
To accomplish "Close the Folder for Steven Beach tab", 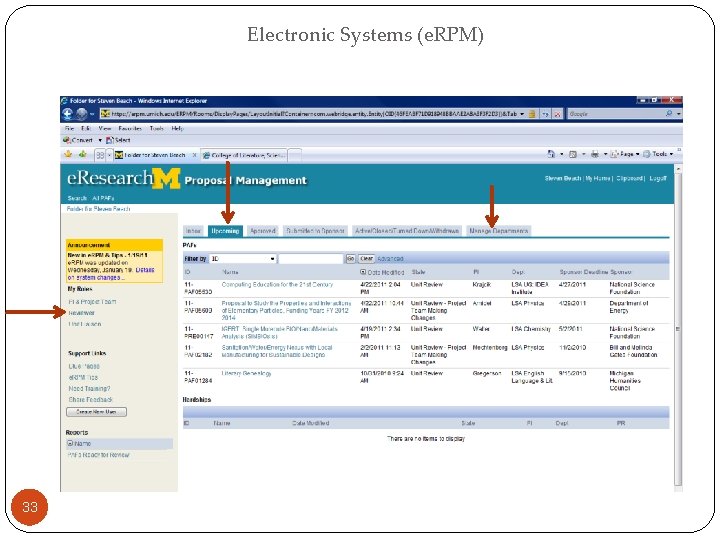I will point(194,155).
